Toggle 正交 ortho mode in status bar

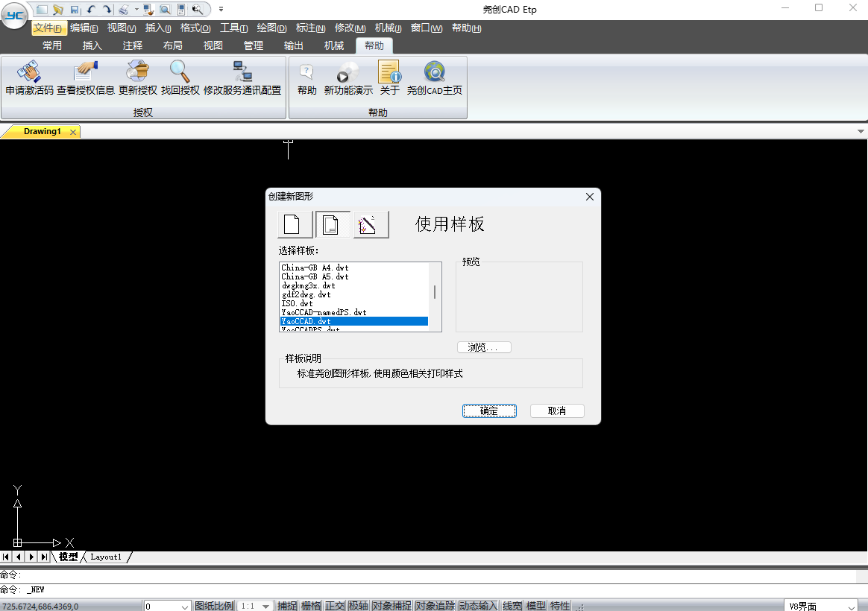pyautogui.click(x=334, y=606)
